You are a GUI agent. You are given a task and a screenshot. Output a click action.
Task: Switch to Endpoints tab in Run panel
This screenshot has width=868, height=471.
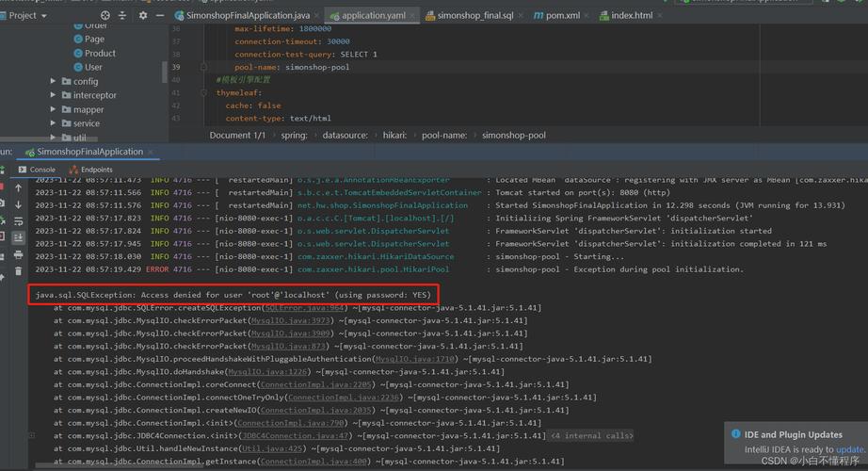point(96,170)
